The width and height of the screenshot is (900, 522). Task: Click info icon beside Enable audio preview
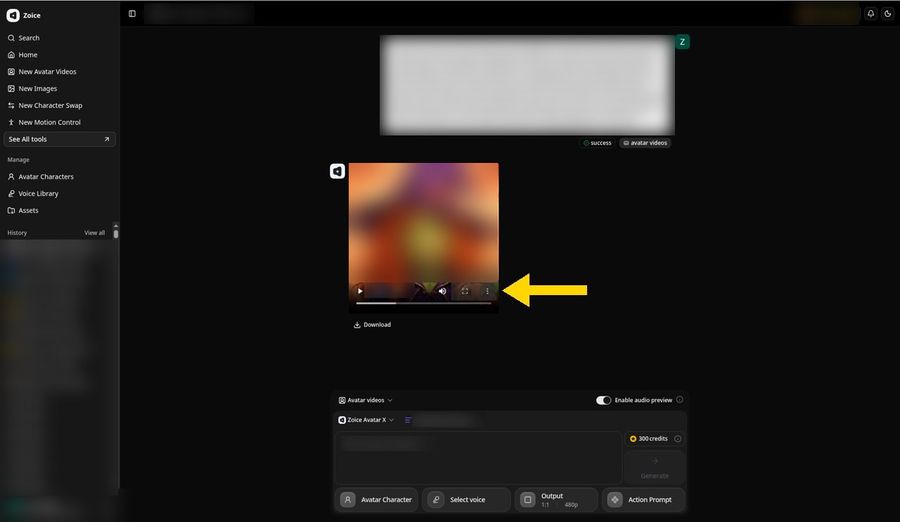click(x=680, y=400)
